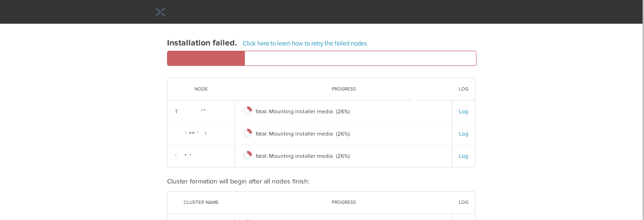The image size is (644, 220).
Task: Click the Nutanix X logo in header
Action: pos(160,12)
